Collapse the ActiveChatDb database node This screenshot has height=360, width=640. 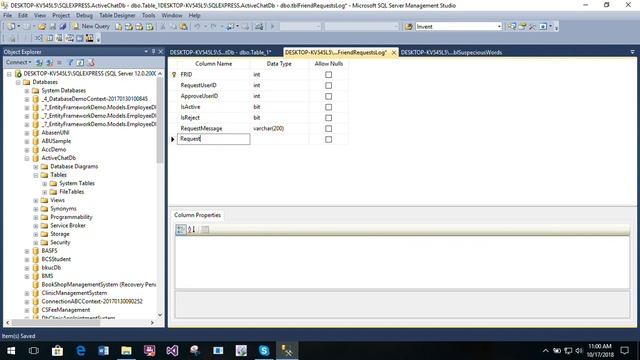tap(27, 158)
